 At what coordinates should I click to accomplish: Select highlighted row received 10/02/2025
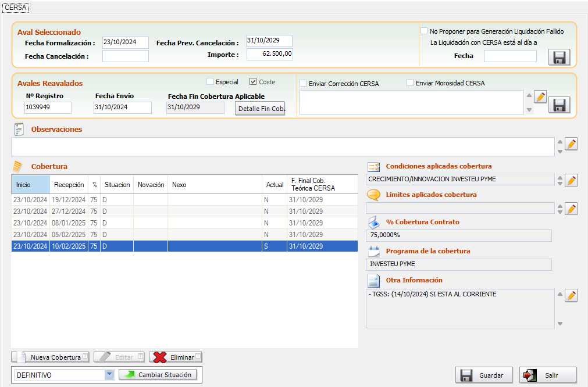click(x=184, y=246)
